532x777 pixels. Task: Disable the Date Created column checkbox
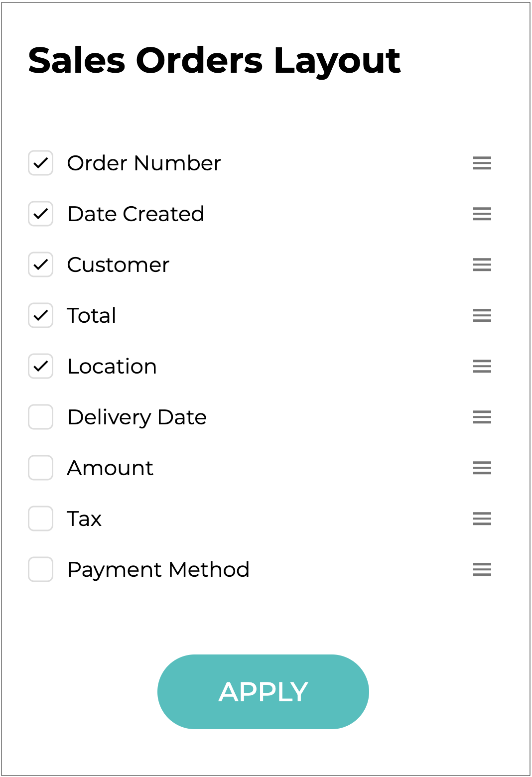coord(40,214)
